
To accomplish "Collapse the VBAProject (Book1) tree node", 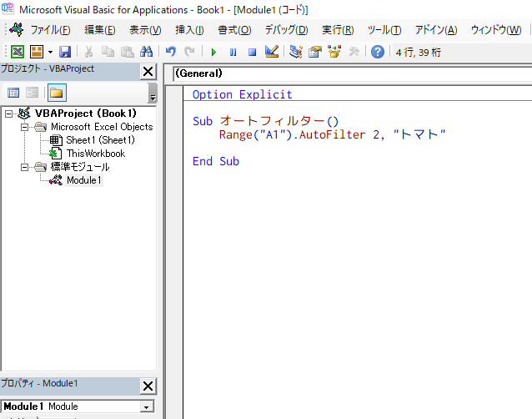I will pyautogui.click(x=9, y=114).
